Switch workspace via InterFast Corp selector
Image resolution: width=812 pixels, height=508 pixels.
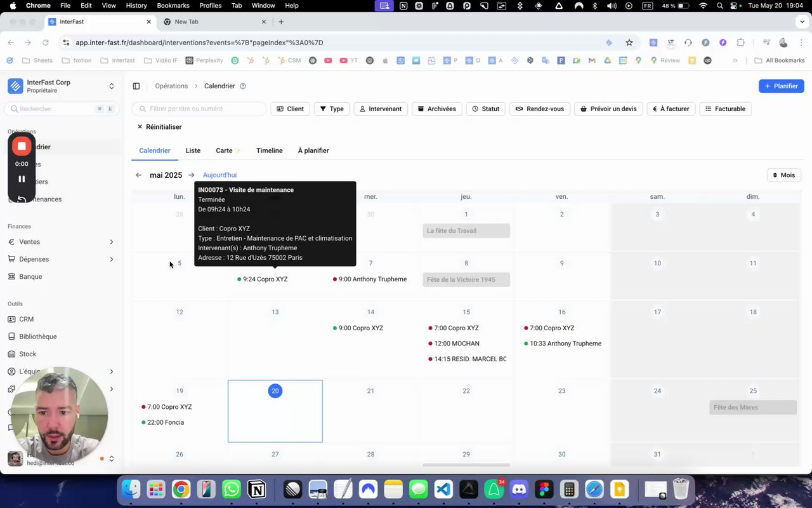coord(62,86)
